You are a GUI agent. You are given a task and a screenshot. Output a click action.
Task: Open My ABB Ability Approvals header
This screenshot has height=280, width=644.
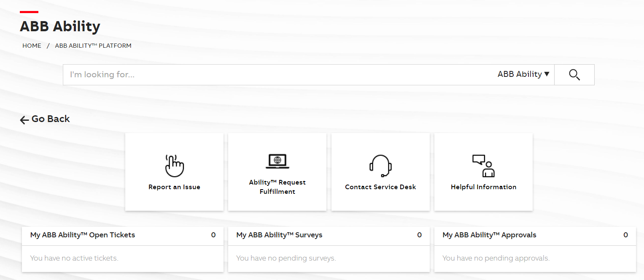(489, 235)
